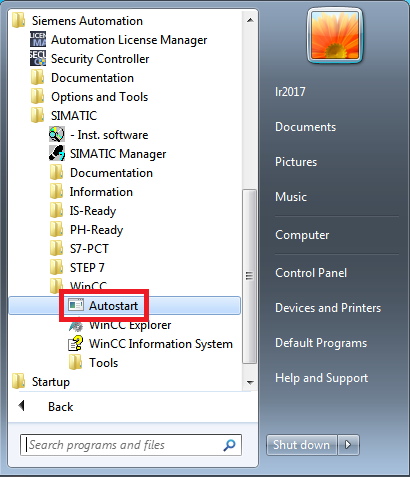Click the programs list scrollbar thumb
Screen dimensions: 410x477
[250, 276]
